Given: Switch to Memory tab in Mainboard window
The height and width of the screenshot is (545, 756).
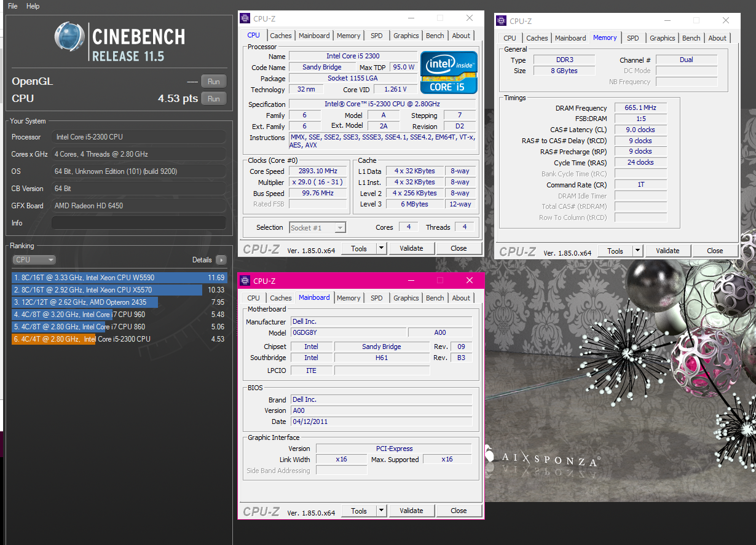Looking at the screenshot, I should pyautogui.click(x=348, y=298).
